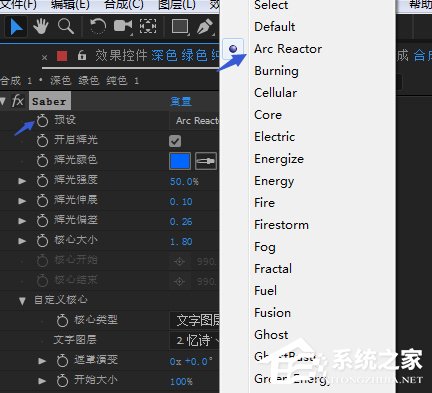Viewport: 432px width, 393px height.
Task: Toggle stopwatch for 辉光颜色 property
Action: click(x=42, y=160)
